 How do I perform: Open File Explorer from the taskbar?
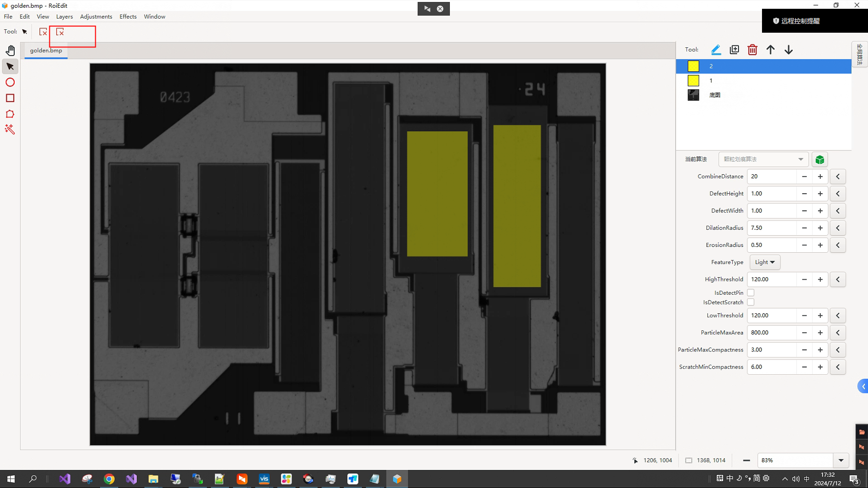pyautogui.click(x=153, y=479)
